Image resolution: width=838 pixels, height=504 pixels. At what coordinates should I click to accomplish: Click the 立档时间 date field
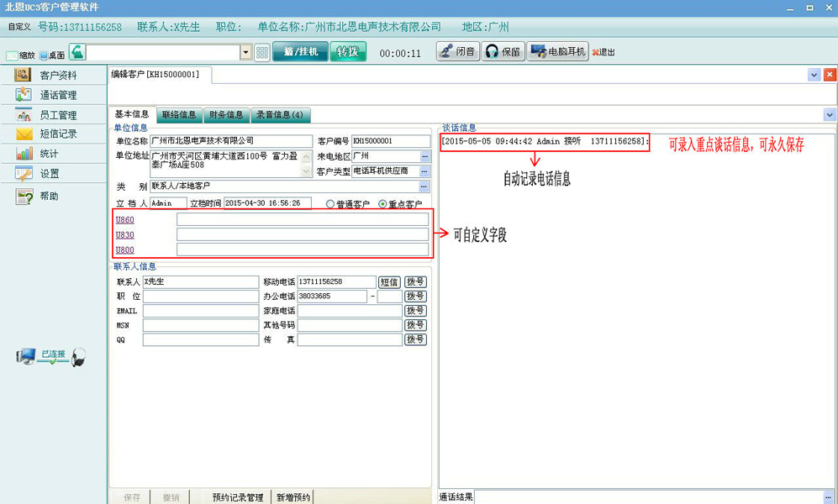coord(267,203)
